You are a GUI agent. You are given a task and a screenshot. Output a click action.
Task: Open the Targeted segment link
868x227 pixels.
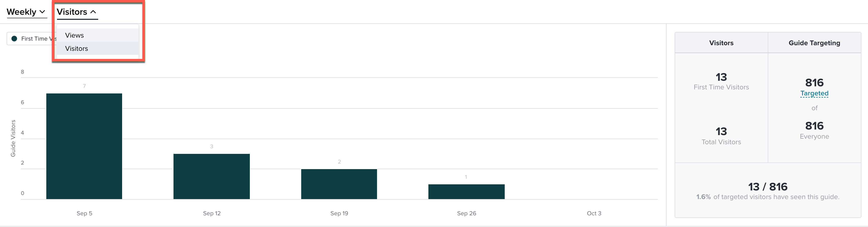[x=814, y=93]
